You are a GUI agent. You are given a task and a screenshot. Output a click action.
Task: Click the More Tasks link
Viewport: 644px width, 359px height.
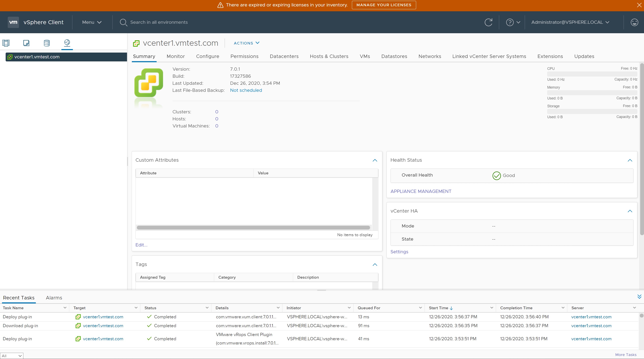[625, 355]
